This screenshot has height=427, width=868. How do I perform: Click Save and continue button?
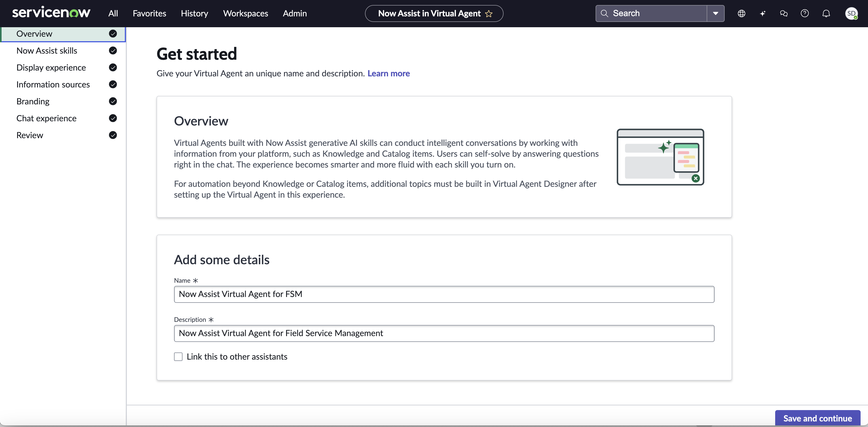[x=817, y=418]
